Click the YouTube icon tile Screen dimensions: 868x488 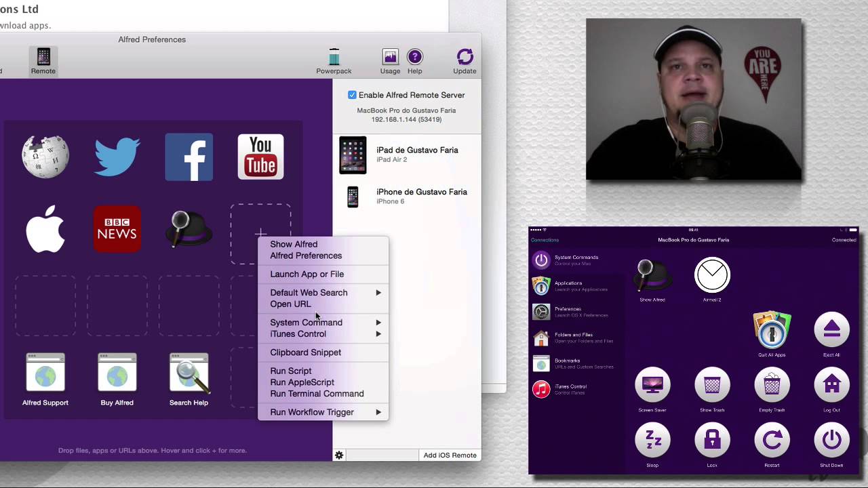[x=260, y=157]
